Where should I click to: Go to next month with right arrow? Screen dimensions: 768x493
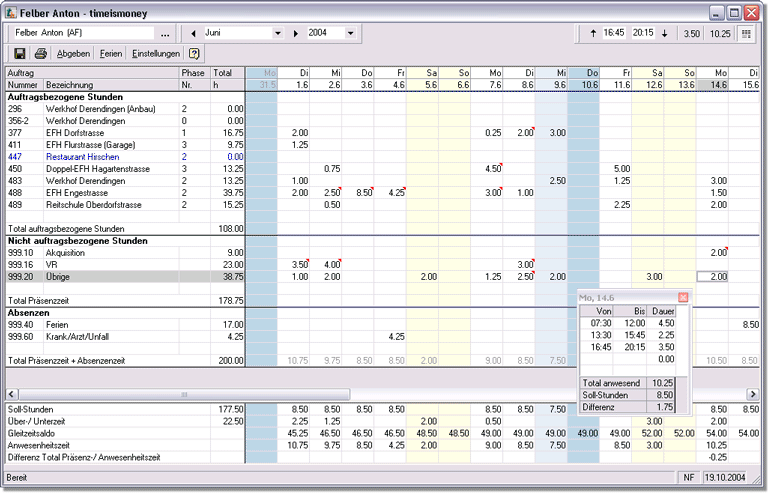pyautogui.click(x=296, y=32)
